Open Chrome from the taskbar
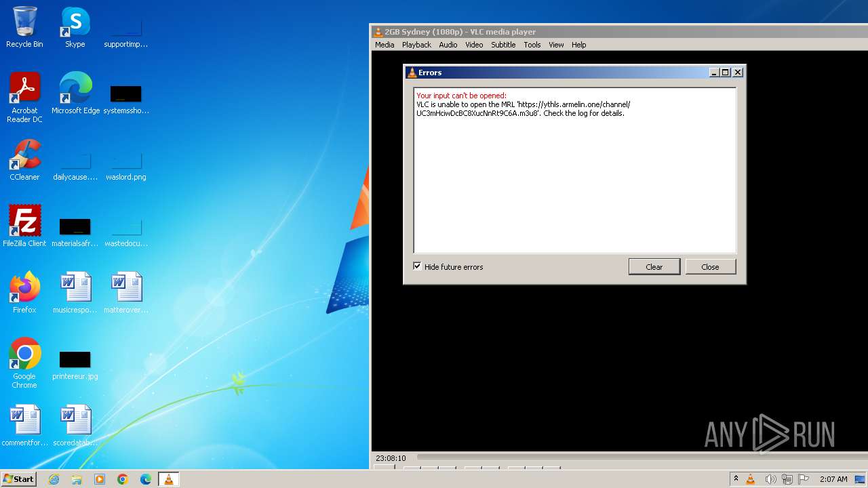Screen dimensions: 868x488 pyautogui.click(x=123, y=479)
